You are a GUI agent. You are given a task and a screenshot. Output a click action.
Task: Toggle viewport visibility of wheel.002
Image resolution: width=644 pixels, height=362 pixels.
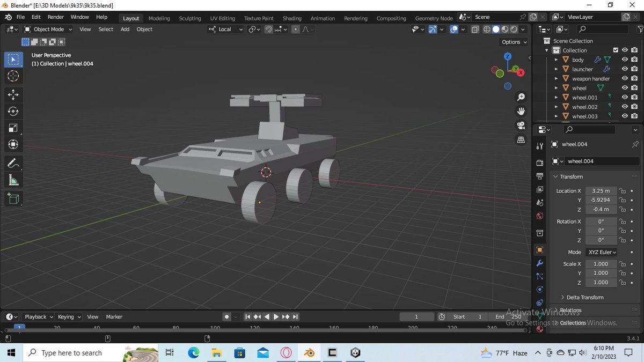(x=624, y=107)
